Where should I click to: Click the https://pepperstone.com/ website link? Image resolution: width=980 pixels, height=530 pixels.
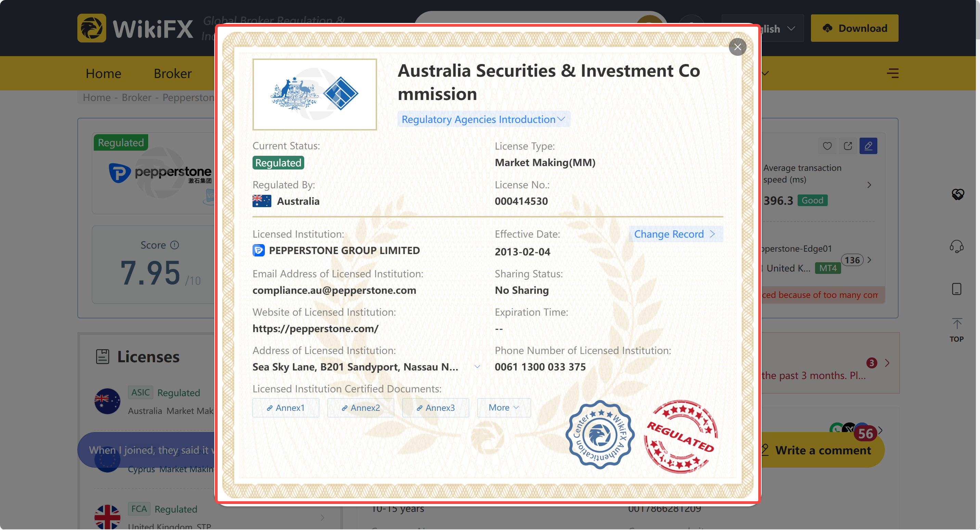coord(315,329)
